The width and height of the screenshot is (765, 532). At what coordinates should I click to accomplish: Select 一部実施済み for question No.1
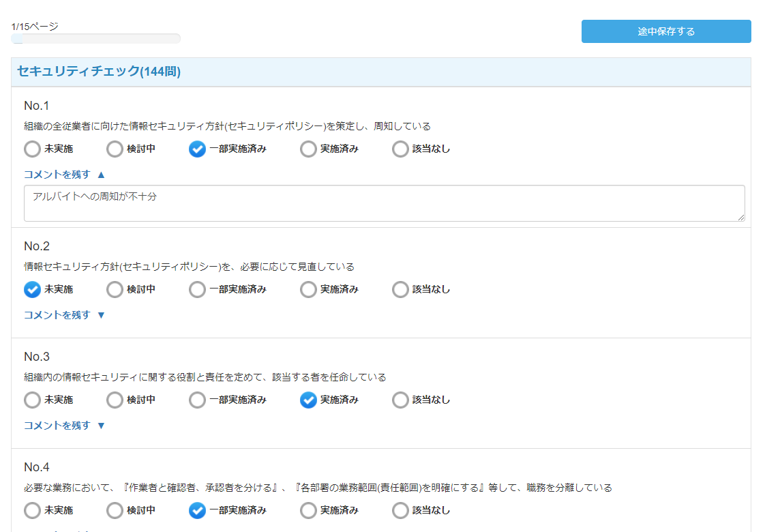197,149
